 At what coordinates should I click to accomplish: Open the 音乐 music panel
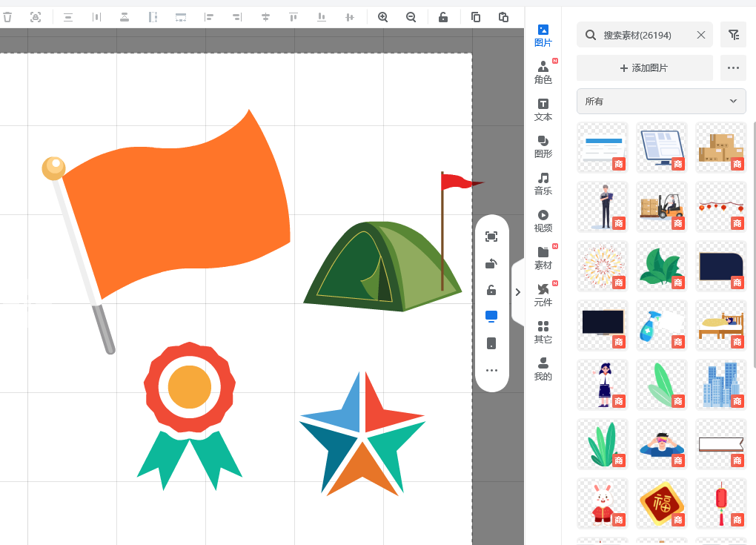click(x=543, y=183)
